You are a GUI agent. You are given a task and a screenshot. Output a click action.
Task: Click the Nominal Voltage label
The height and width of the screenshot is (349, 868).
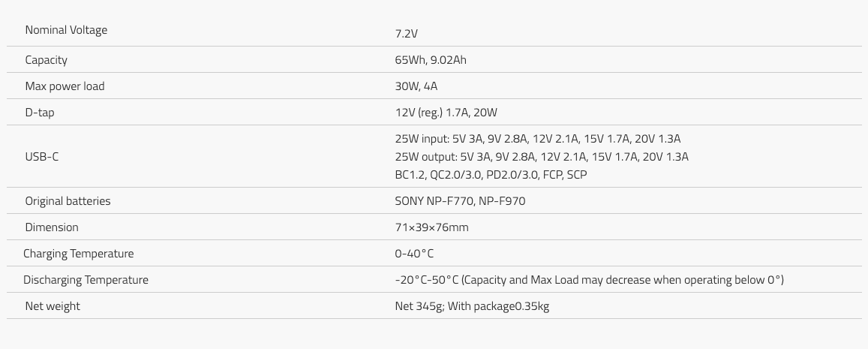[x=66, y=31]
